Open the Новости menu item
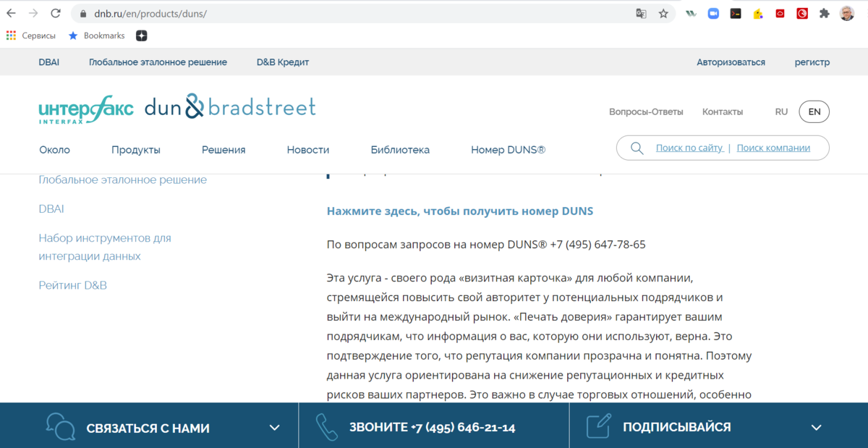The image size is (868, 448). [x=308, y=150]
